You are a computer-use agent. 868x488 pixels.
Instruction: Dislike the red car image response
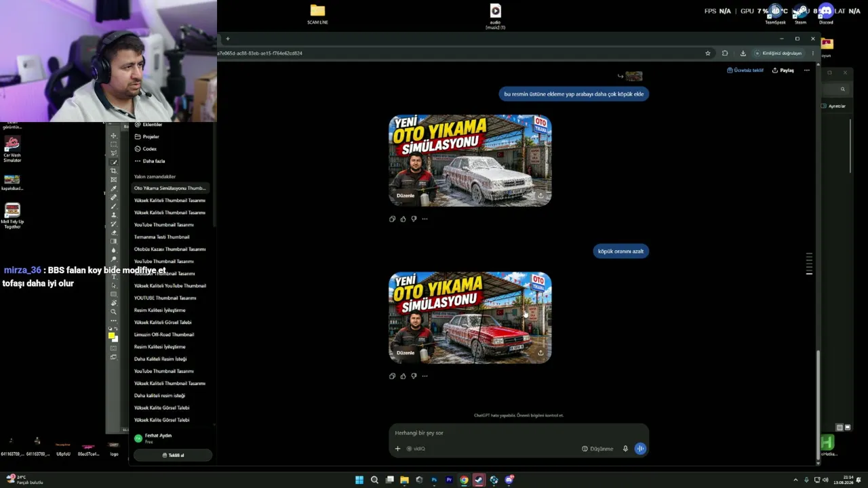pyautogui.click(x=414, y=376)
